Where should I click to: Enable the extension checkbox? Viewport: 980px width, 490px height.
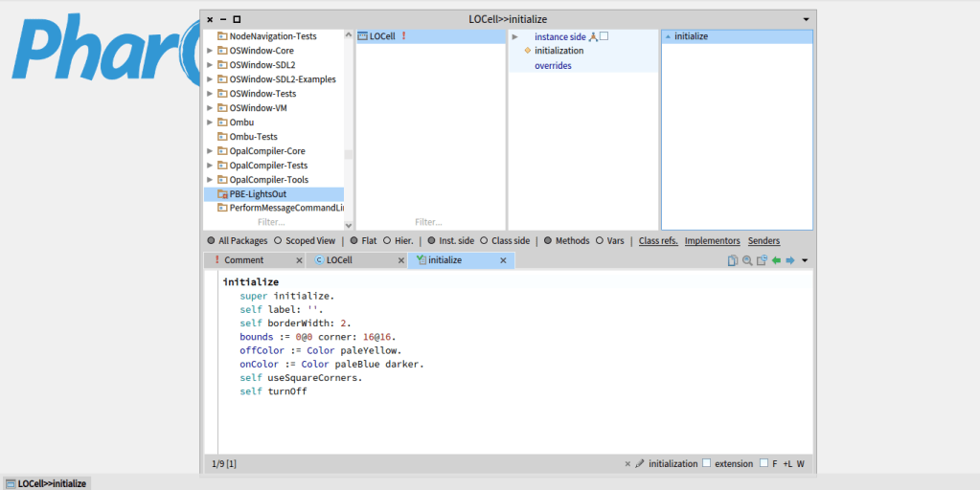[707, 463]
